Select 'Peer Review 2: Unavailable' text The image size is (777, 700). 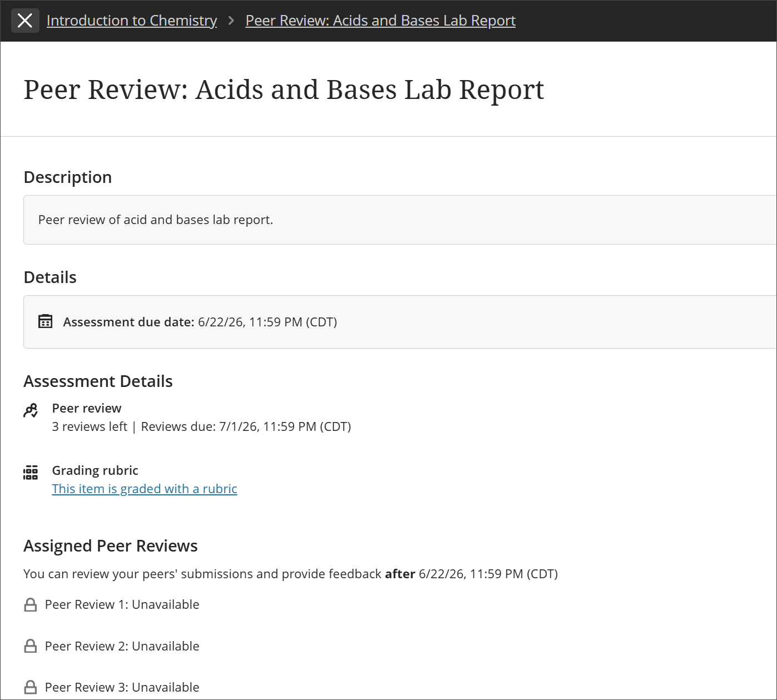[122, 646]
